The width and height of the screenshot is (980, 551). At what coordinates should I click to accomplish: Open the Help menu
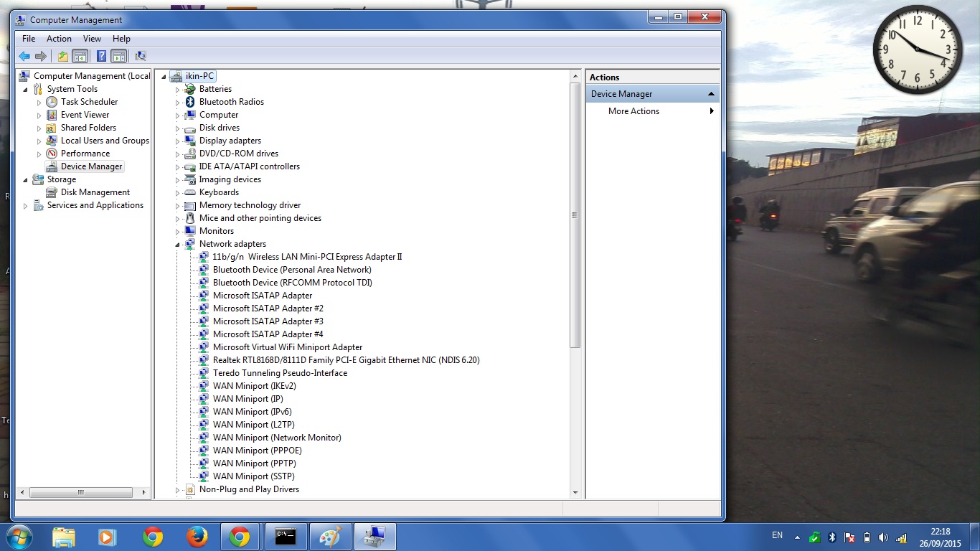[x=121, y=39]
